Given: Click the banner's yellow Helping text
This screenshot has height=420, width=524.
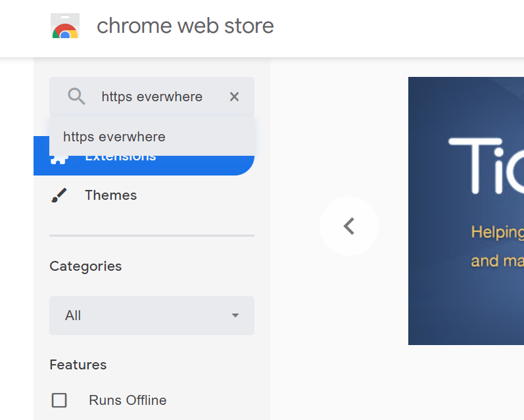Looking at the screenshot, I should click(x=497, y=232).
